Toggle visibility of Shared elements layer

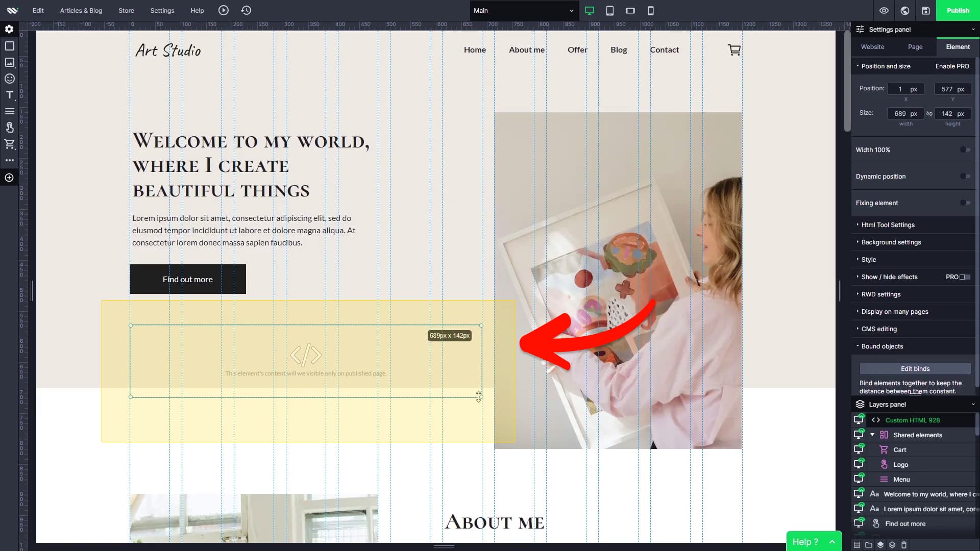pos(859,435)
